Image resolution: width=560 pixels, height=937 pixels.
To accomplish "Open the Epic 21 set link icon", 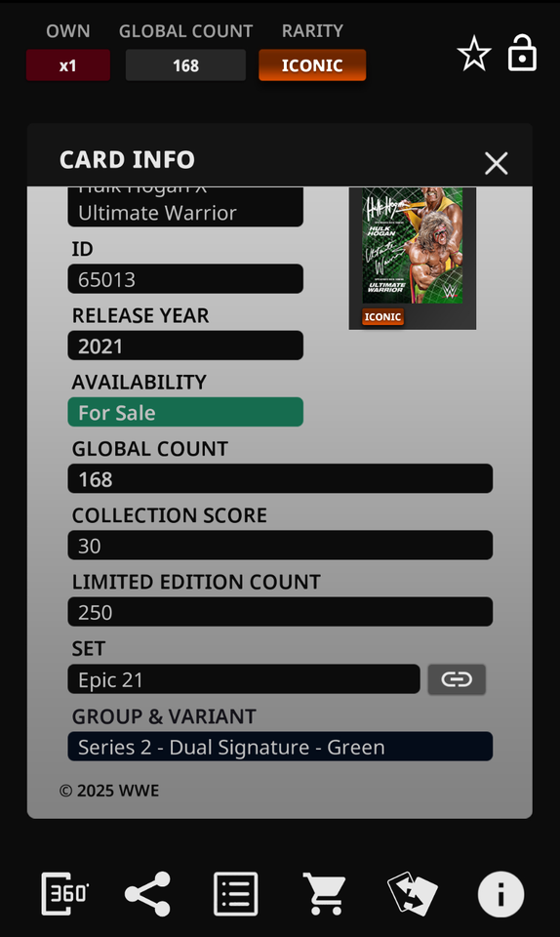I will click(x=457, y=679).
